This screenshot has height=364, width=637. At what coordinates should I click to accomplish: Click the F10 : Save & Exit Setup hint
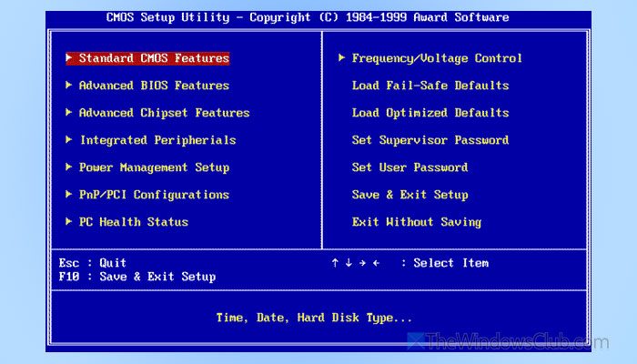[x=137, y=277]
